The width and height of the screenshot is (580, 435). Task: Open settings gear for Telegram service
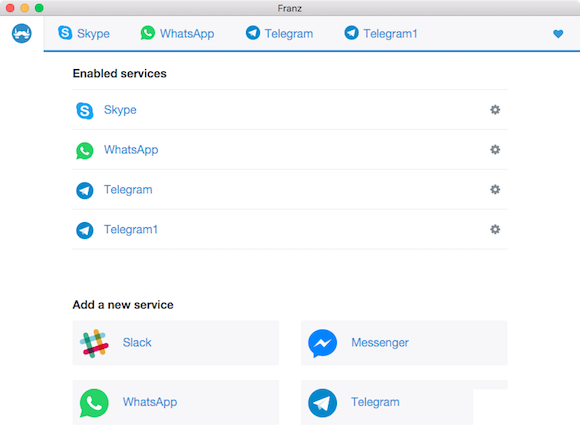(x=495, y=189)
